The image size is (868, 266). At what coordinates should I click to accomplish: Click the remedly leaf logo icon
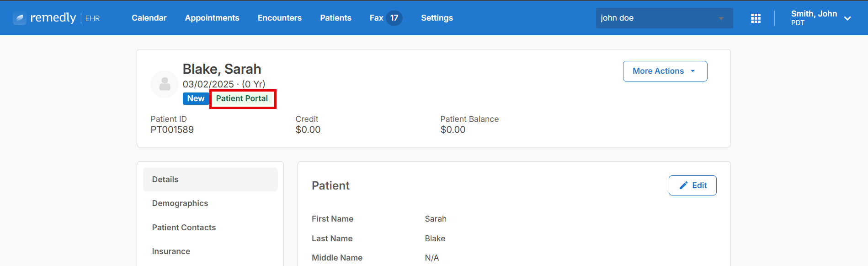[x=20, y=18]
